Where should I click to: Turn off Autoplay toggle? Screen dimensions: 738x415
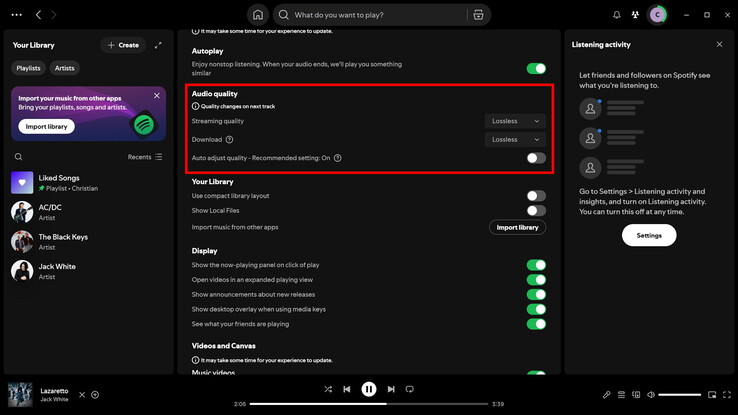(x=536, y=69)
